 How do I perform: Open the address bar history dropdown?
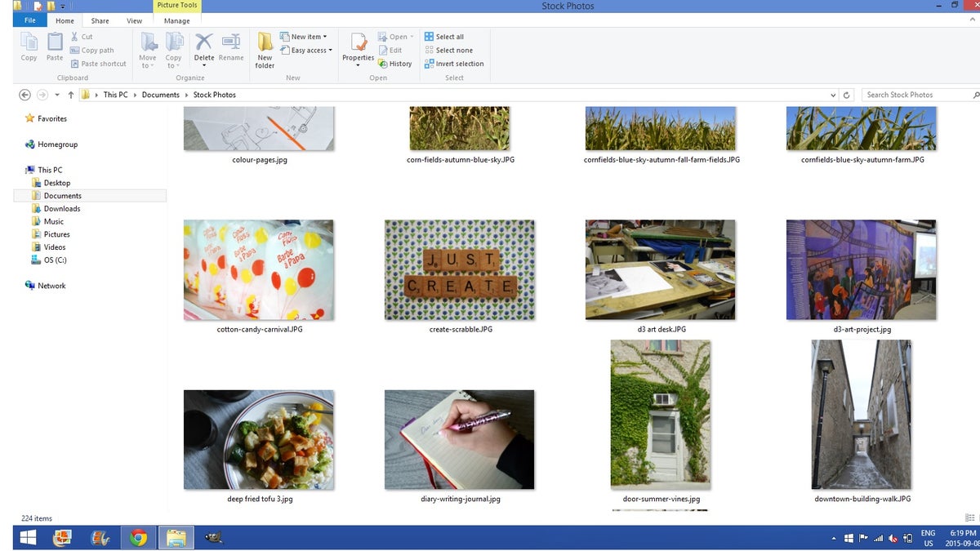click(x=831, y=95)
